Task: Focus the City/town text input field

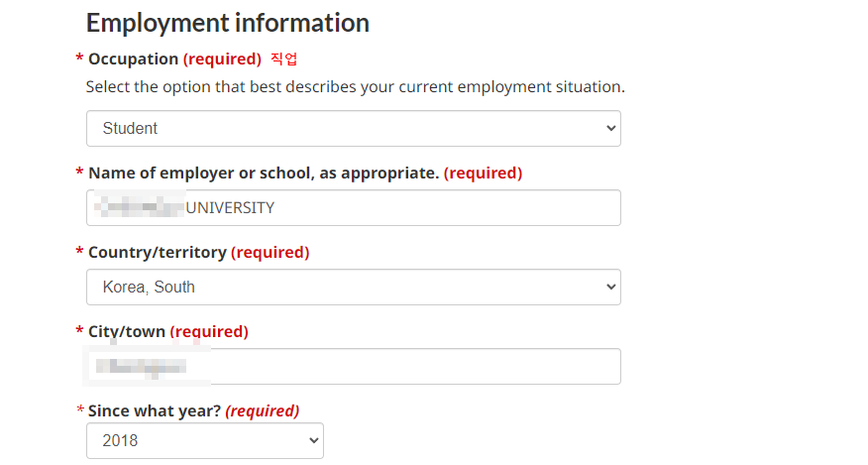Action: point(353,367)
